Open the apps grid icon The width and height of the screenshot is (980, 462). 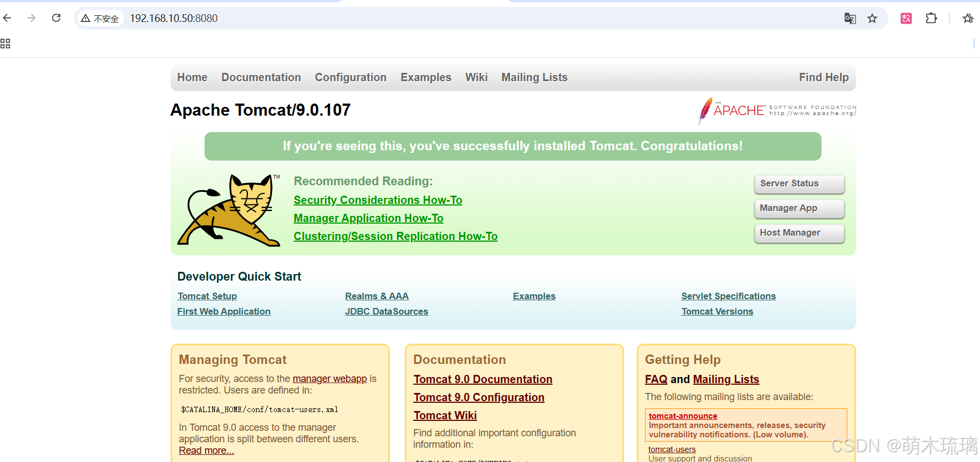point(5,44)
